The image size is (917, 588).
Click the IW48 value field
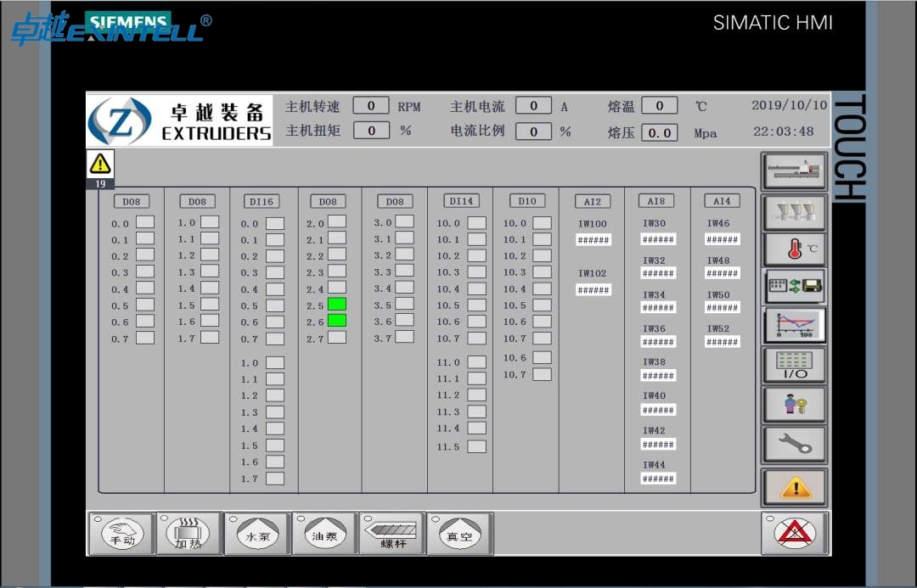723,273
